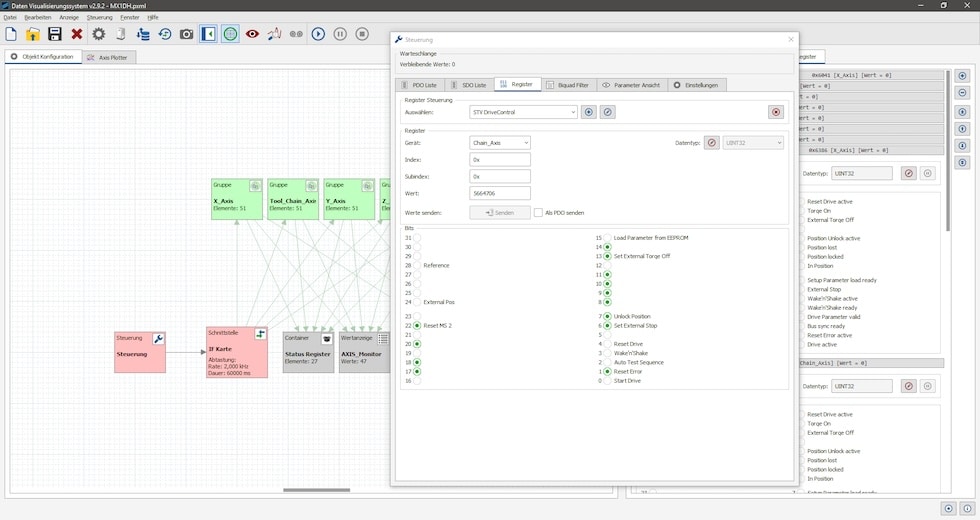Switch to the Axis Plotter tab
Viewport: 980px width, 520px height.
coord(108,57)
